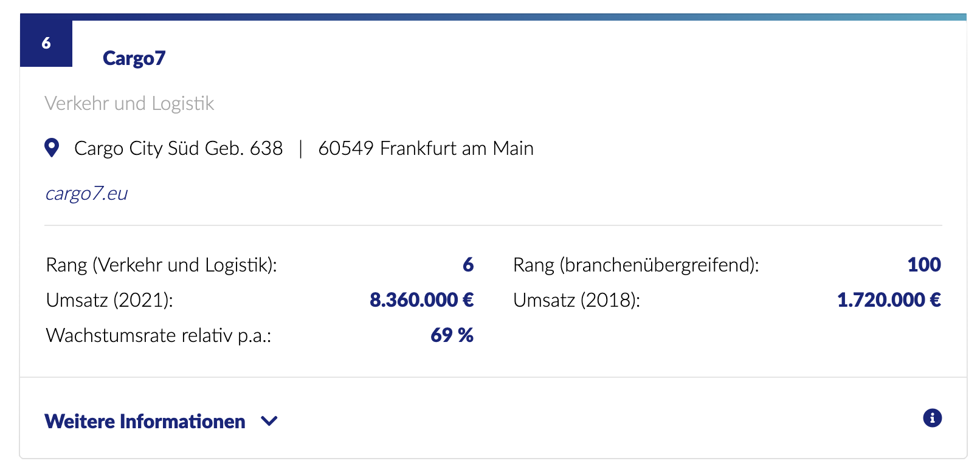Screen dimensions: 980x475
Task: Click the Umsatz (2021) label
Action: coord(109,300)
